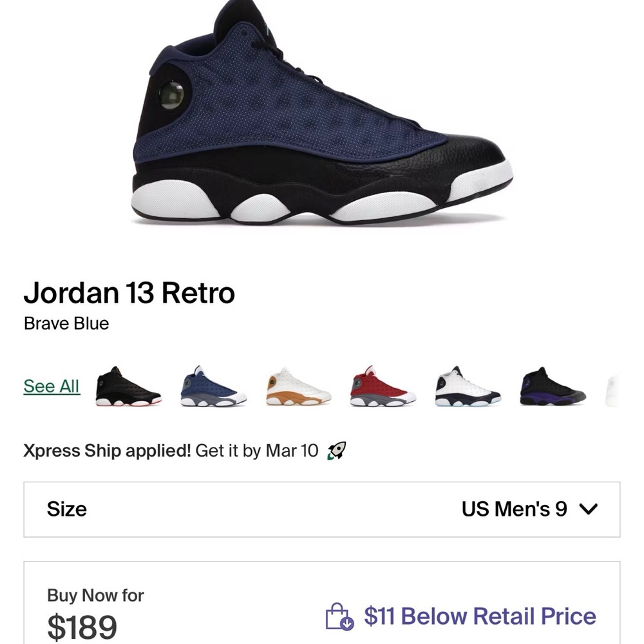Screen dimensions: 644x644
Task: Open the See All colorways link
Action: pos(51,386)
